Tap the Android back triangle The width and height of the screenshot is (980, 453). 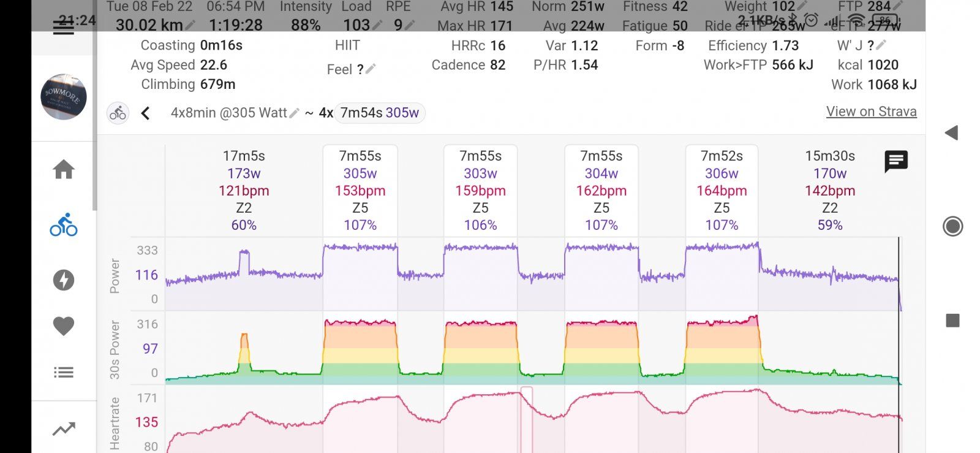(x=951, y=133)
